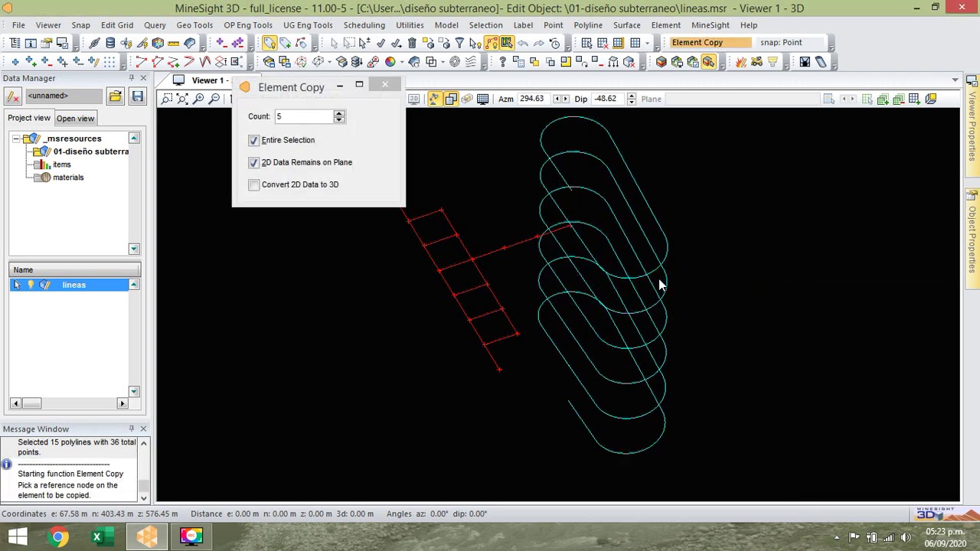This screenshot has height=551, width=980.
Task: Click the undo arrow icon
Action: point(523,42)
